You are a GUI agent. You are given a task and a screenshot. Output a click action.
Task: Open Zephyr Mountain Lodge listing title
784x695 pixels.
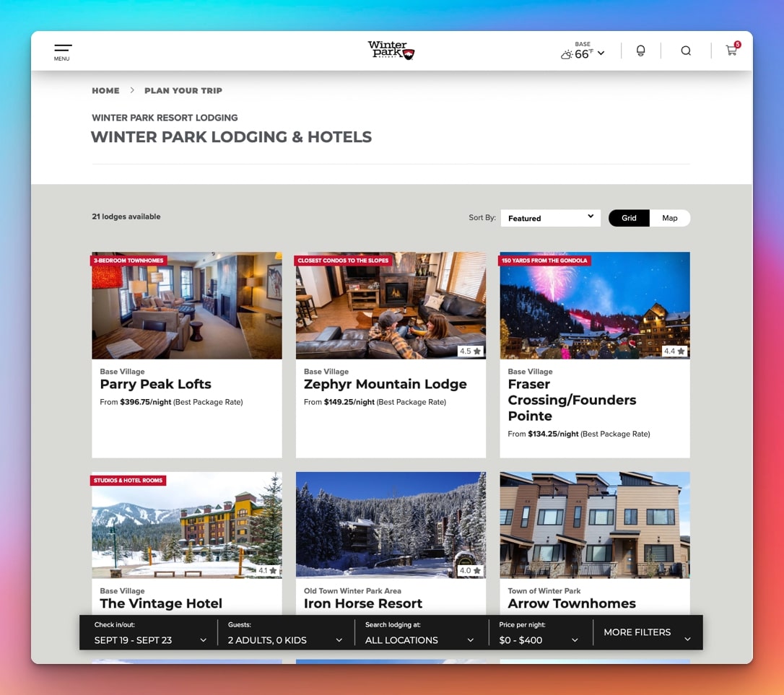[x=385, y=384]
